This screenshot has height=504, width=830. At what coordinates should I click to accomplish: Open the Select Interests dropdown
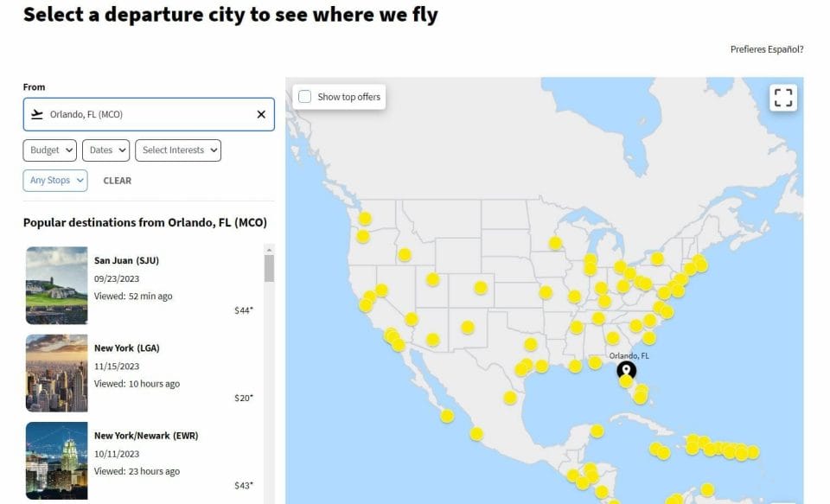point(177,150)
